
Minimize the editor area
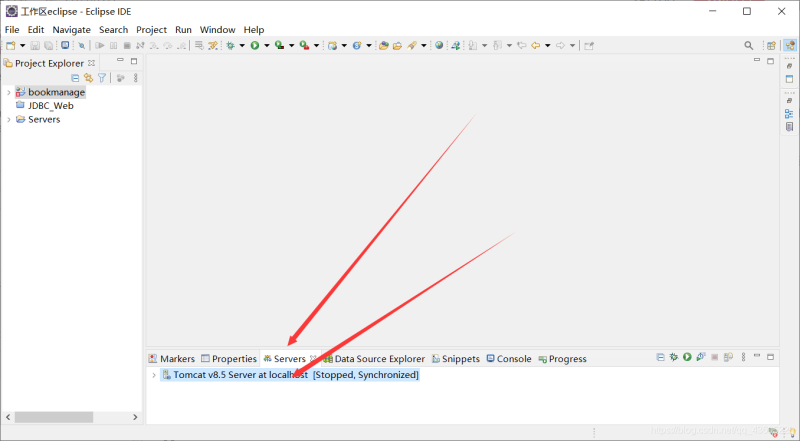coord(757,60)
